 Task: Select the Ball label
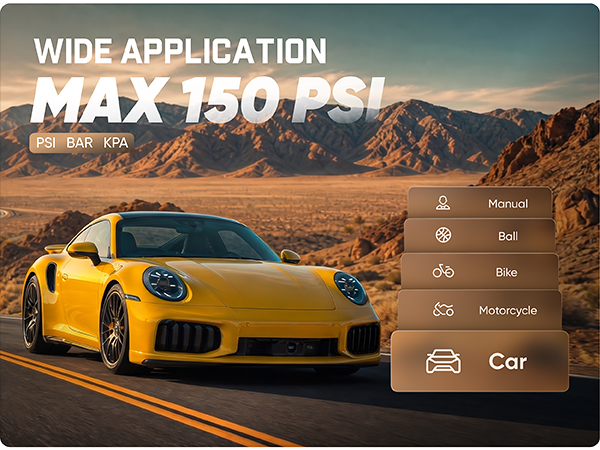point(508,236)
